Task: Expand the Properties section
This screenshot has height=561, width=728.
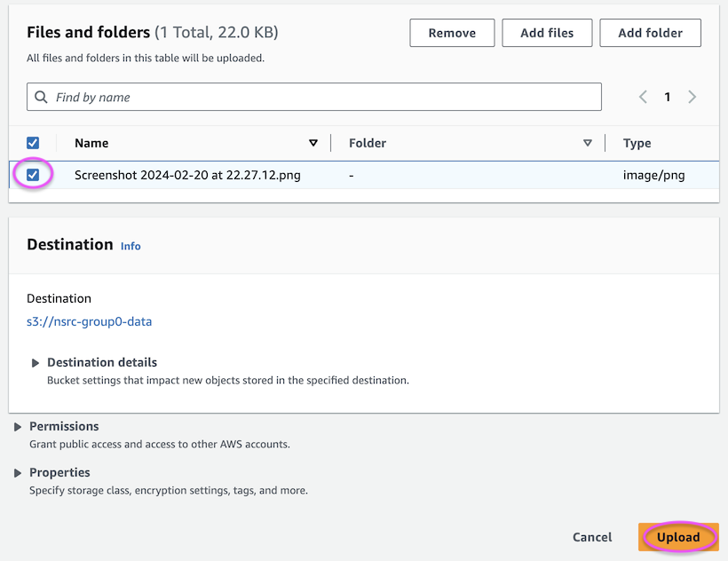Action: (x=18, y=473)
